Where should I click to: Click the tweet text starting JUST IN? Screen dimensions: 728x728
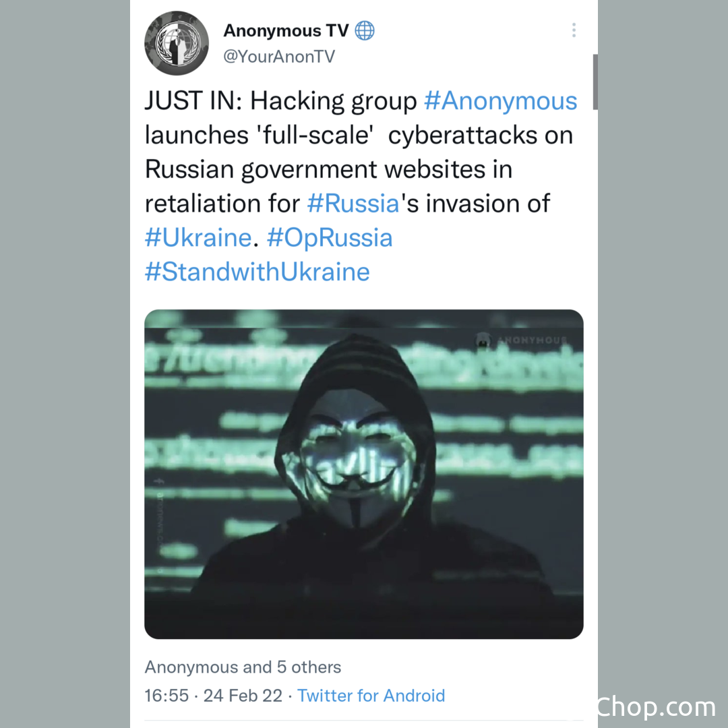[x=361, y=186]
